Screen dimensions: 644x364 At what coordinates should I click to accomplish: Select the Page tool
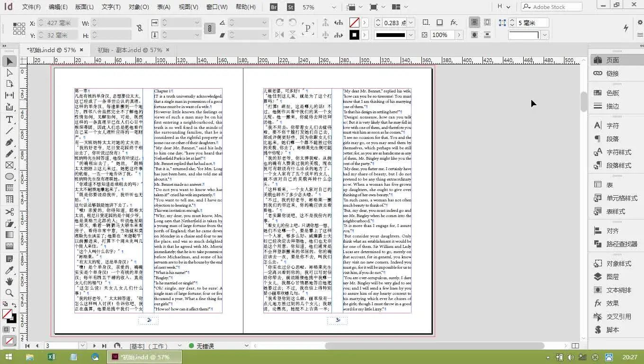point(9,84)
